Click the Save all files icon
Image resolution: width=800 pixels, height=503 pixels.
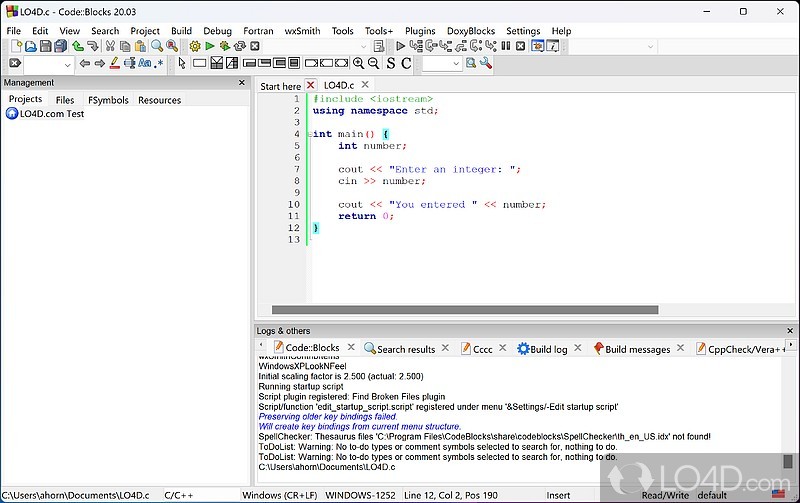[61, 46]
